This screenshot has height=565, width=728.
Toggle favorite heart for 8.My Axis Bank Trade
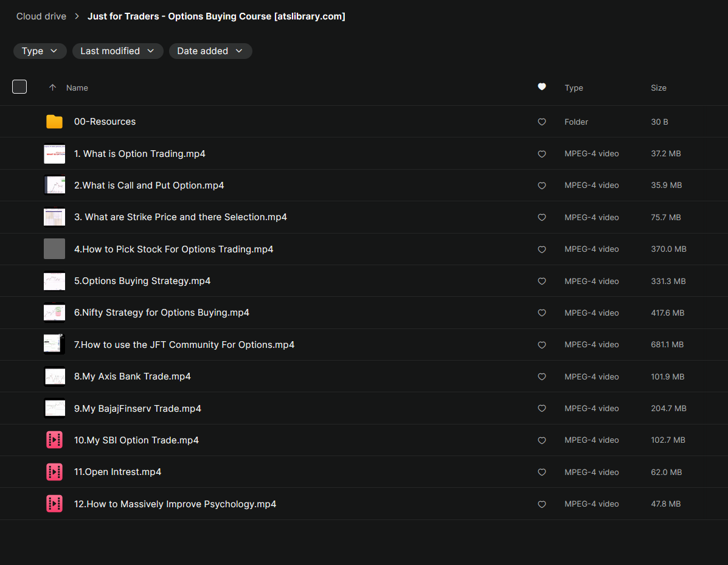tap(542, 376)
